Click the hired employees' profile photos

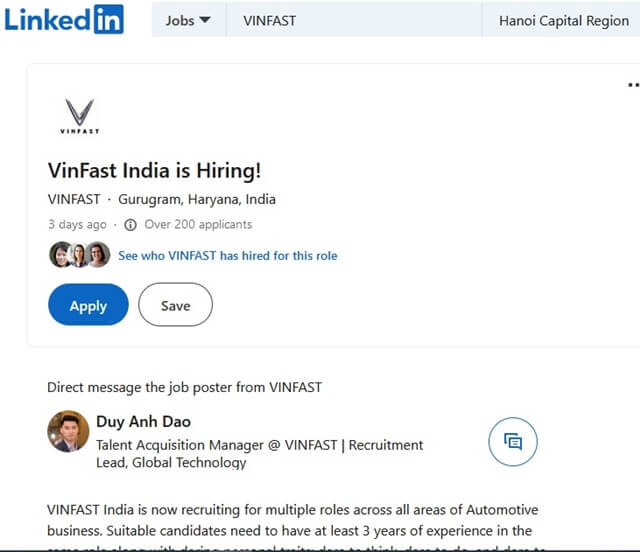(x=80, y=255)
